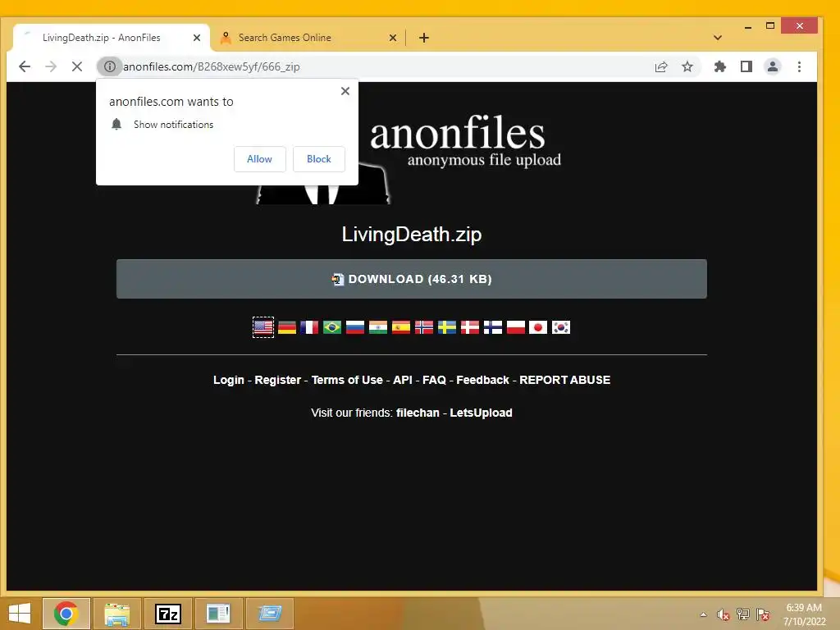840x630 pixels.
Task: Select the Russian flag language
Action: click(x=355, y=327)
